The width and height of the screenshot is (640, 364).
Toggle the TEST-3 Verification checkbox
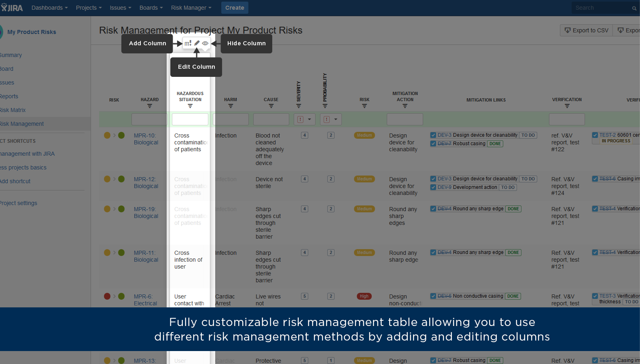click(595, 296)
